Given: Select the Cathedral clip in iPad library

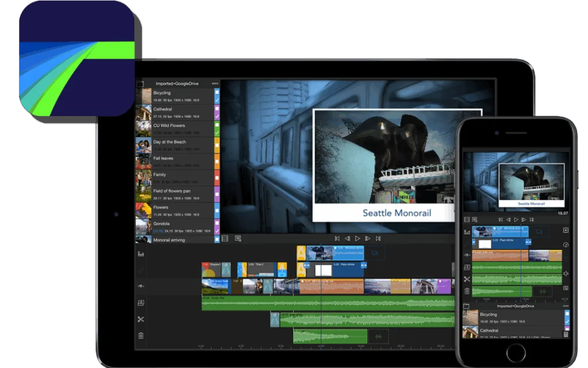Looking at the screenshot, I should (x=177, y=113).
